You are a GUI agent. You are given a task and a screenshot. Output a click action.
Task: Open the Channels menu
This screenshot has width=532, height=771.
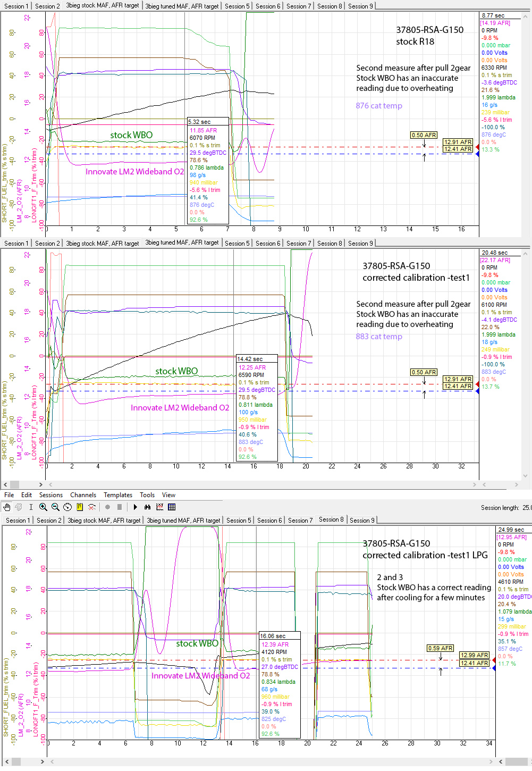pos(83,495)
